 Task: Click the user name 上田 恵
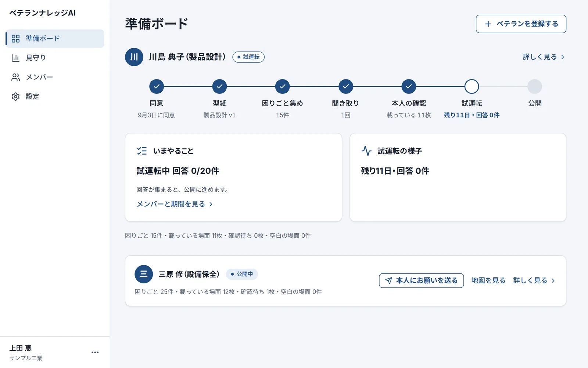pos(21,348)
